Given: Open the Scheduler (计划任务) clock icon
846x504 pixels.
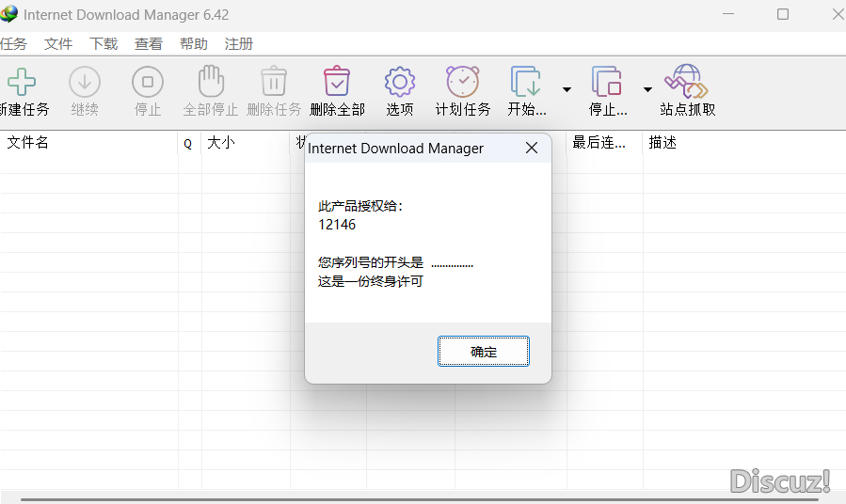Looking at the screenshot, I should (x=463, y=83).
